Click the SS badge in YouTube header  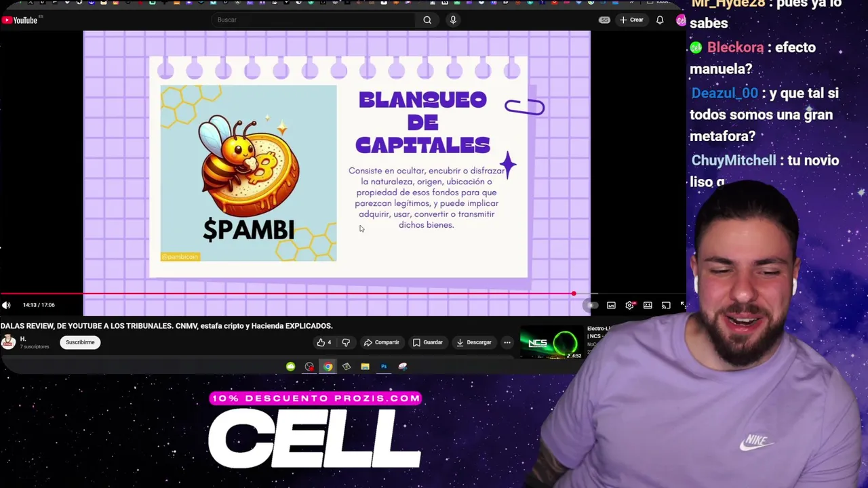pos(604,20)
